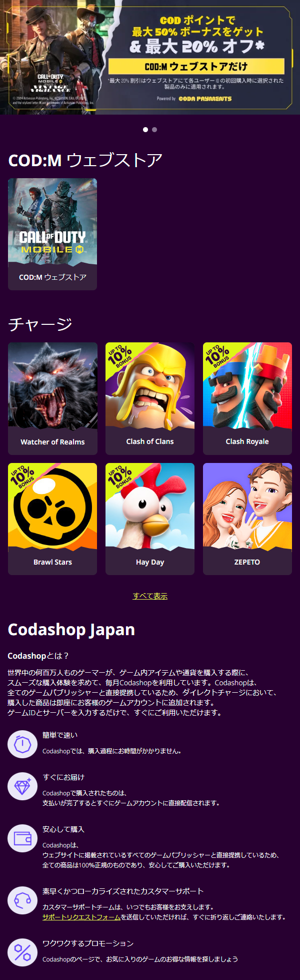Viewport: 300px width, 980px height.
Task: Open the COD:M ウェブストア game card
Action: (x=52, y=234)
